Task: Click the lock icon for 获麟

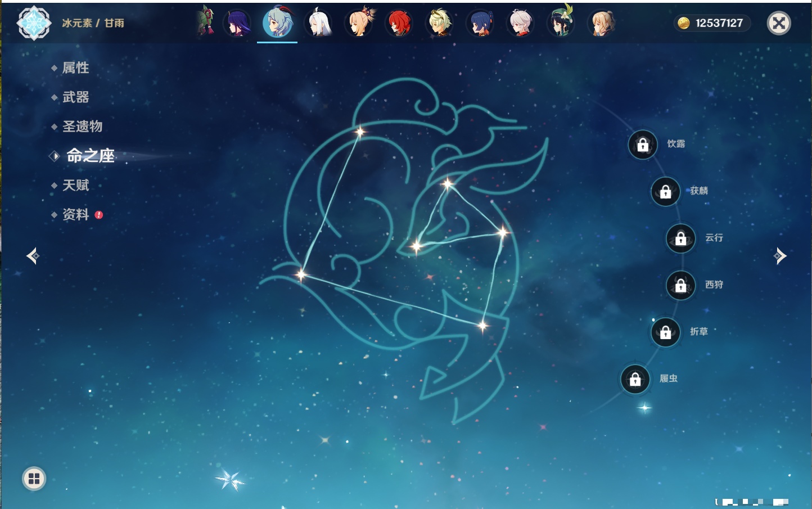Action: 666,192
